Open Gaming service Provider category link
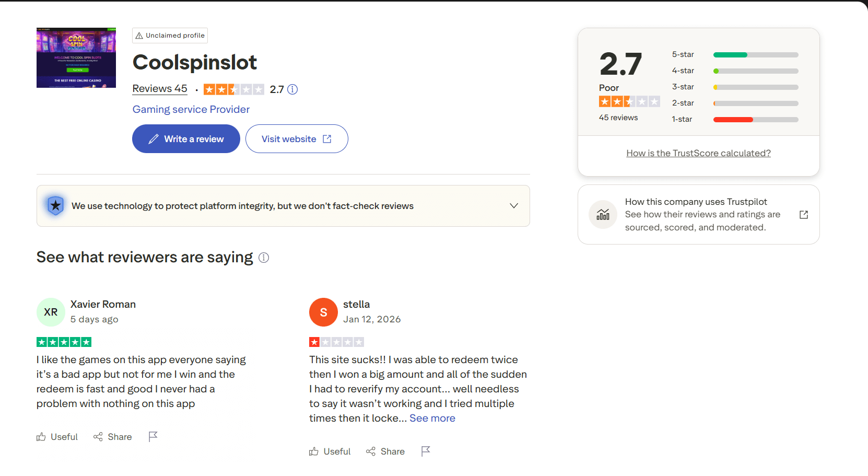This screenshot has height=476, width=868. (x=191, y=109)
